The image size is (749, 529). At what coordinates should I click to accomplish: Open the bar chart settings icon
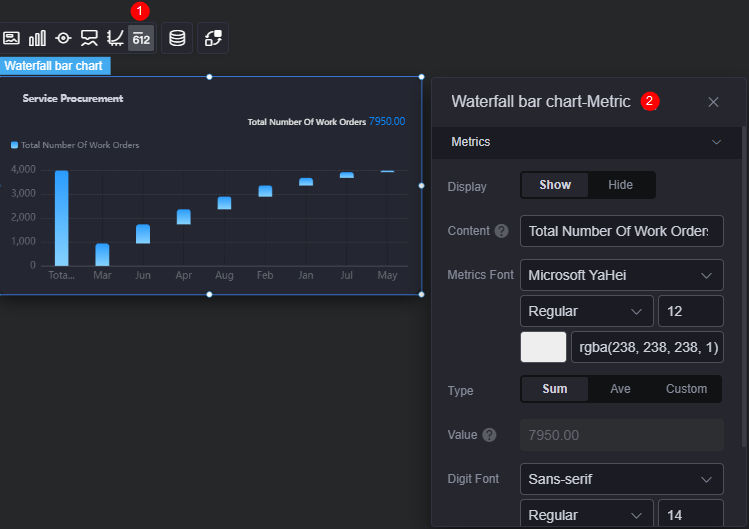tap(37, 38)
